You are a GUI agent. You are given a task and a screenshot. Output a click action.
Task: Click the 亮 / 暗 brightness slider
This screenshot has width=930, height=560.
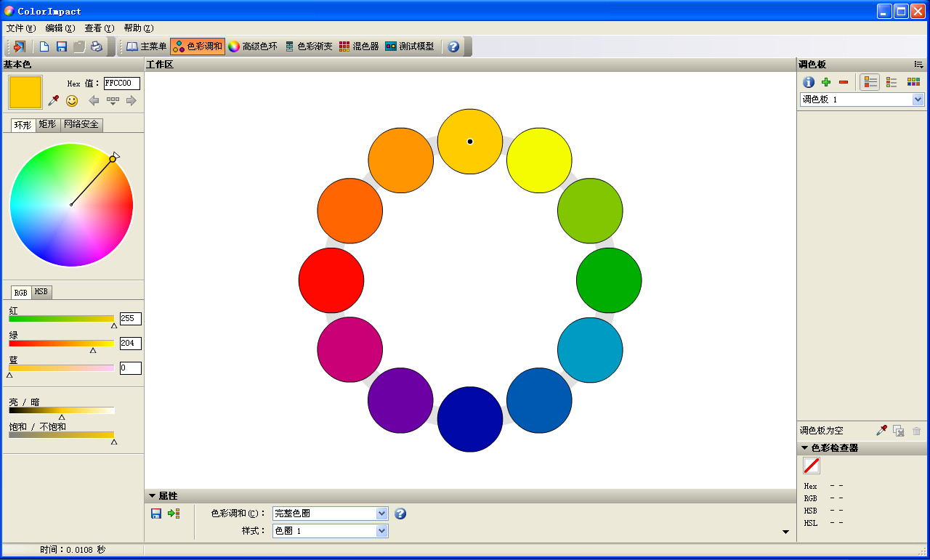[62, 410]
